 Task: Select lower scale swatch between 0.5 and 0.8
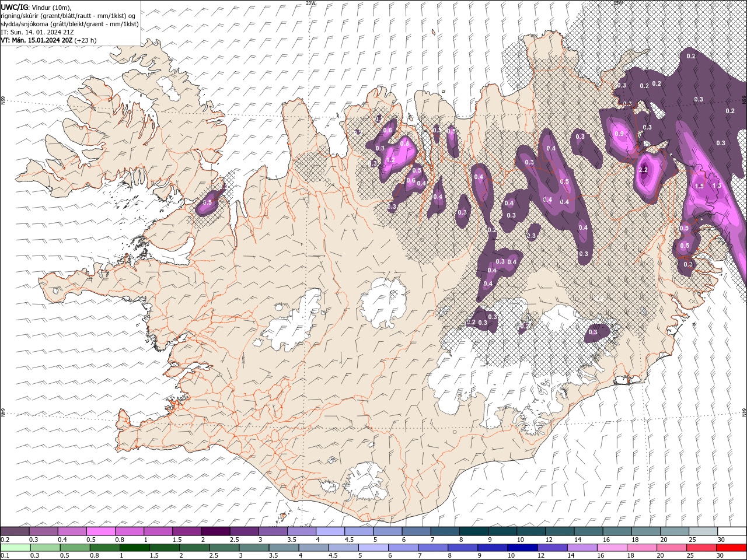tap(75, 548)
